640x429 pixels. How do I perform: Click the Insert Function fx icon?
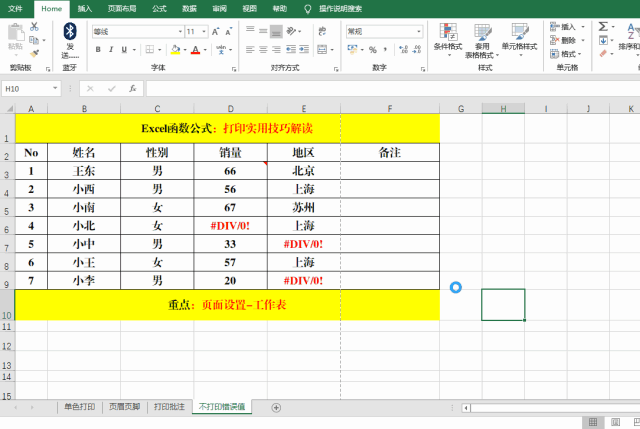[132, 88]
